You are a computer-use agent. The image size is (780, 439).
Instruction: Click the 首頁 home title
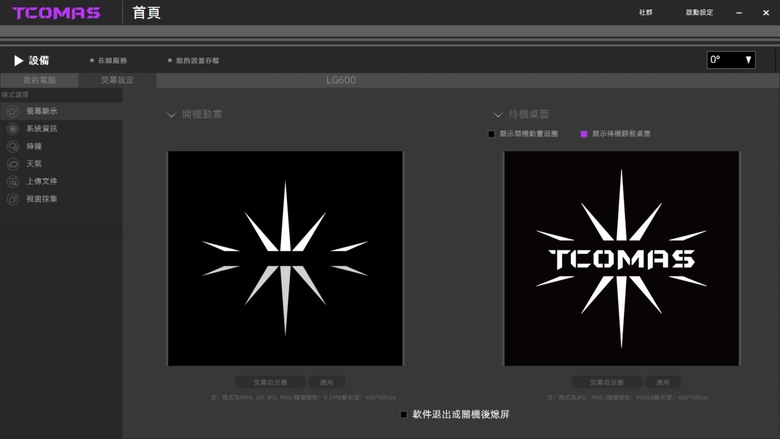[146, 13]
